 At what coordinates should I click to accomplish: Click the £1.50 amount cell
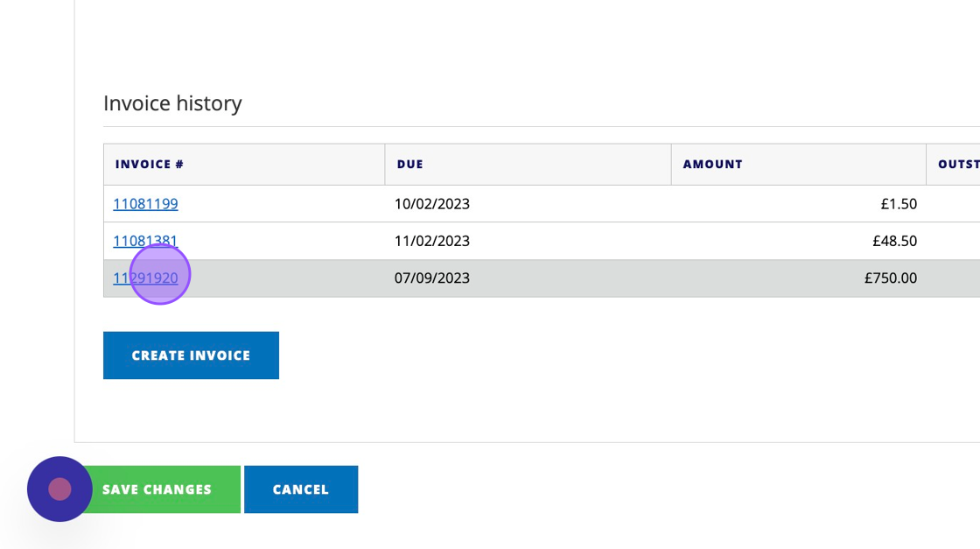pos(899,204)
